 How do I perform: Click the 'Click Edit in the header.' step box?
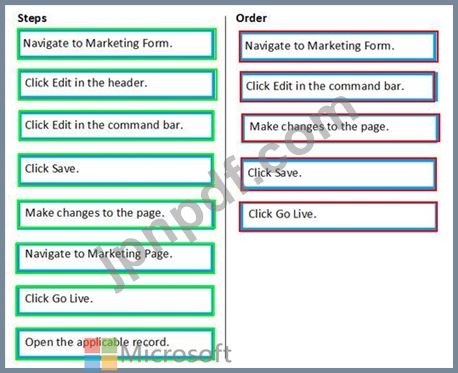coord(117,84)
